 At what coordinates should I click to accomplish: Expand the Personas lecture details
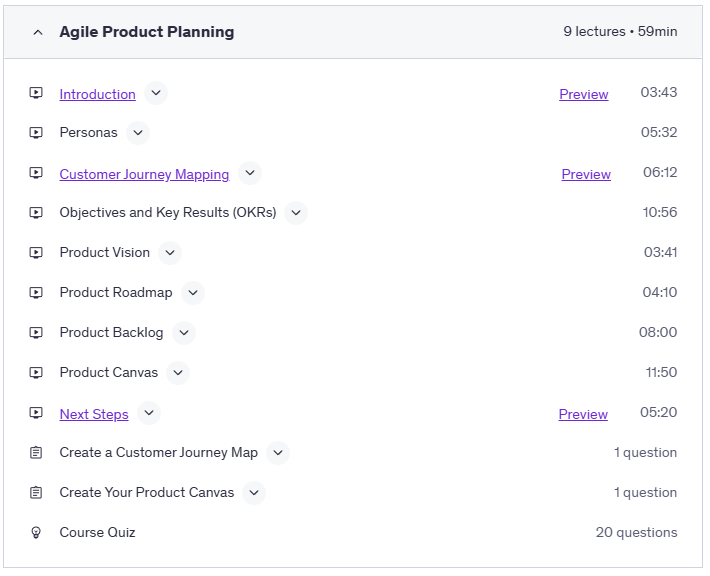pos(138,133)
